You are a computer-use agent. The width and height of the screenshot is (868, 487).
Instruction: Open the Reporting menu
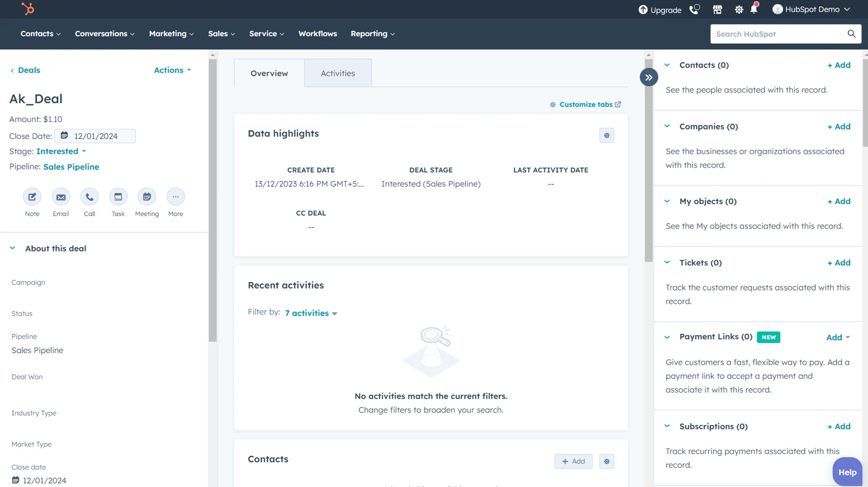(x=372, y=34)
